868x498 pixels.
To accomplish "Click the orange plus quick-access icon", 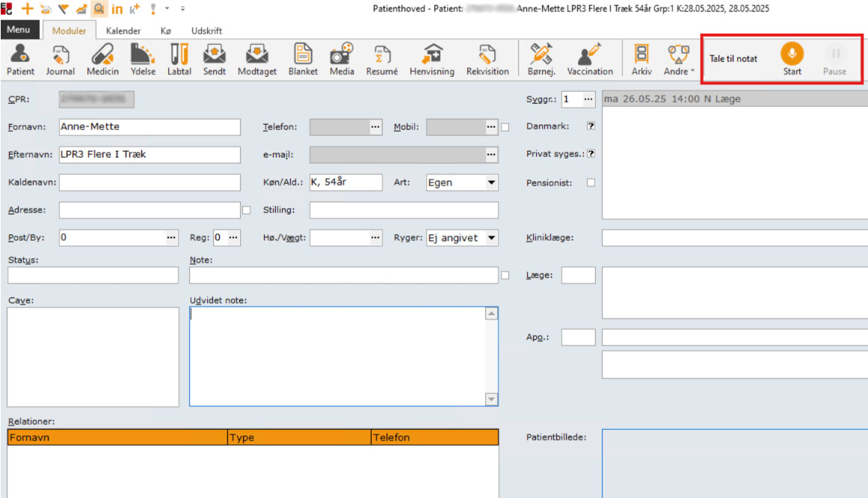I will [x=27, y=9].
